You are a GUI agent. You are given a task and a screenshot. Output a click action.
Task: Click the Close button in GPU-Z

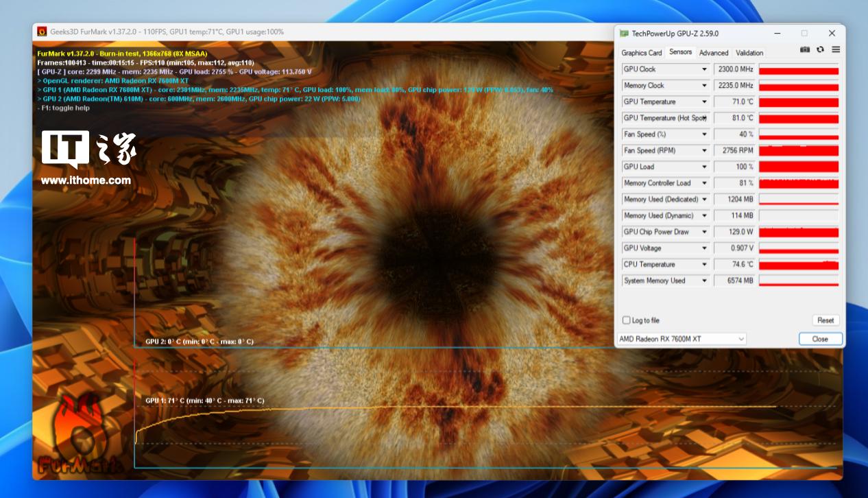click(x=820, y=339)
